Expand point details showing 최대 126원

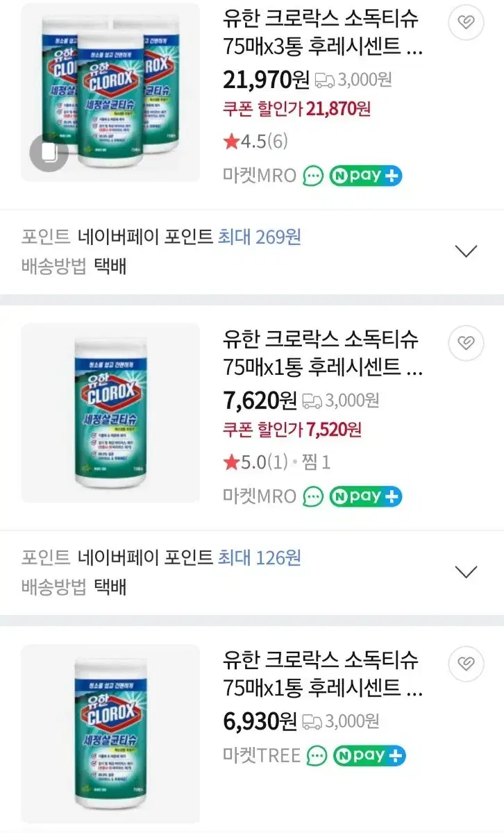coord(465,572)
